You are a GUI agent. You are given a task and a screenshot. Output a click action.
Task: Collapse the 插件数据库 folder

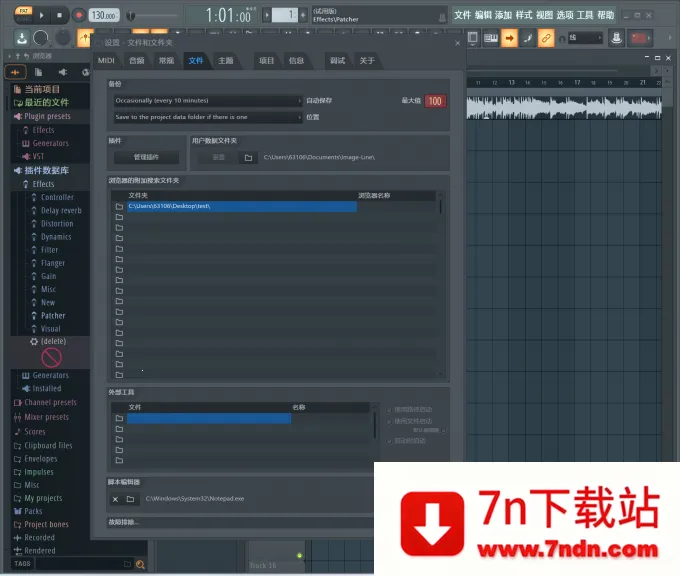46,170
